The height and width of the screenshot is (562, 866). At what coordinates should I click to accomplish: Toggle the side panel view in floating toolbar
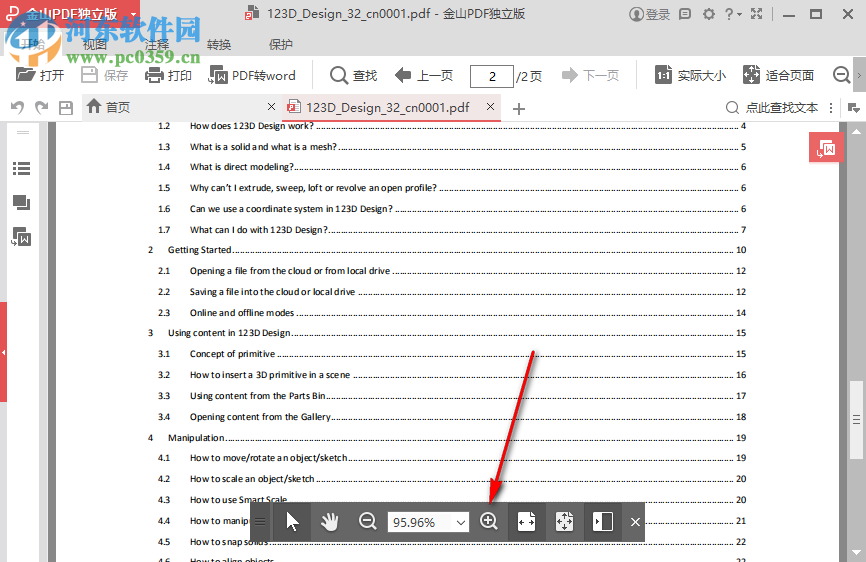coord(602,522)
